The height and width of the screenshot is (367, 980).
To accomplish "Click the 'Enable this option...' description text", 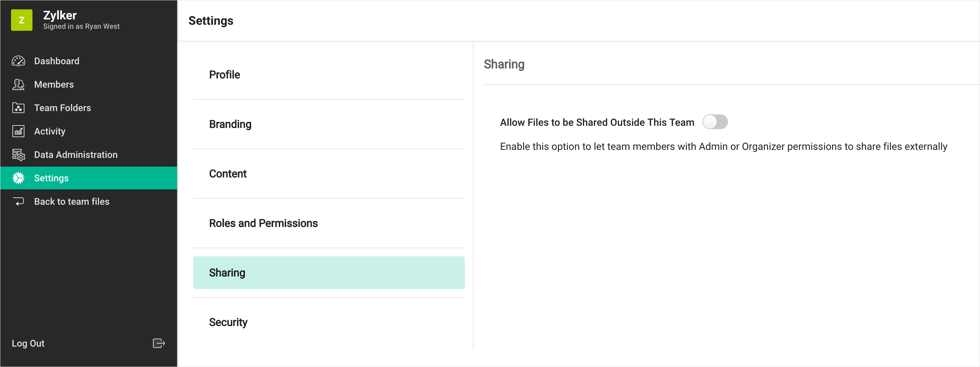I will pyautogui.click(x=724, y=147).
